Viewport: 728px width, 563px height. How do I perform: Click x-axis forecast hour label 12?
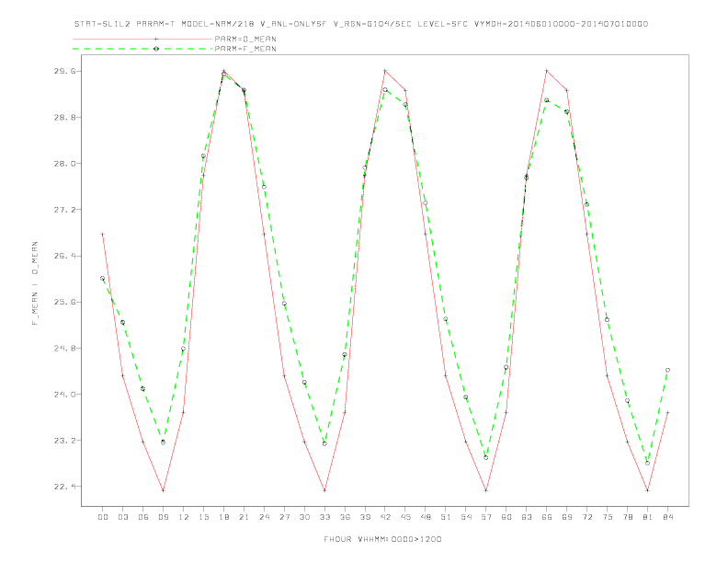[x=184, y=517]
